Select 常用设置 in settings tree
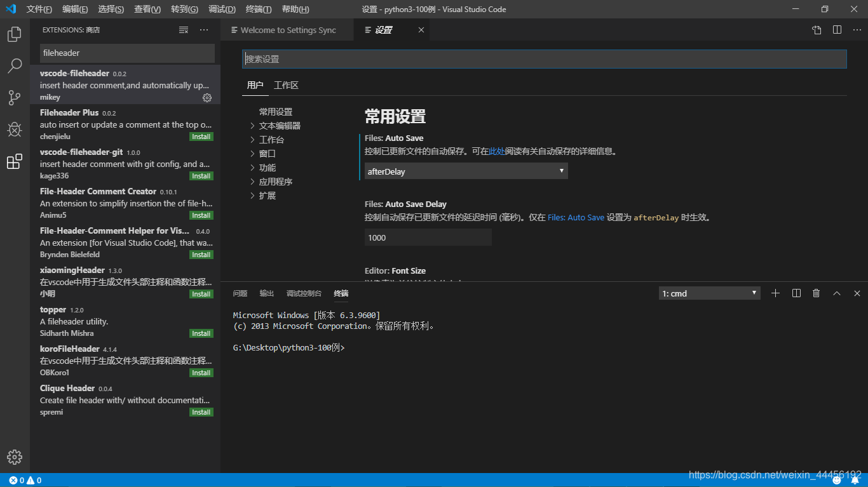 [276, 112]
